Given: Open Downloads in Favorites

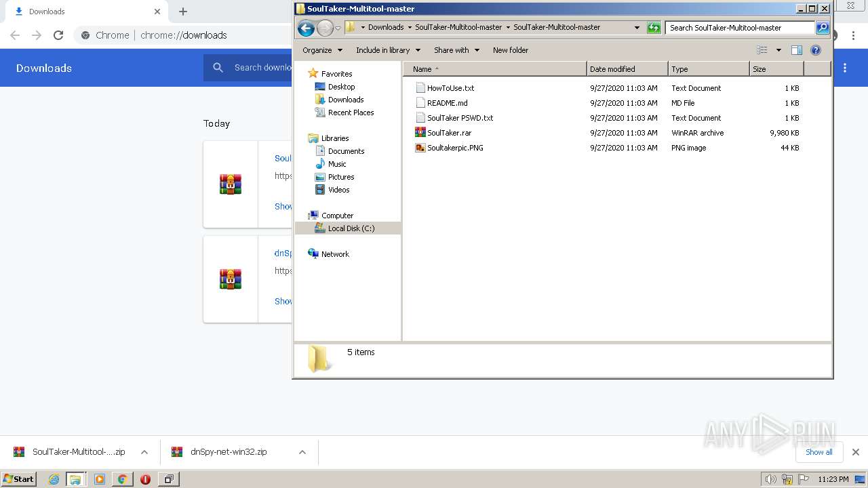Looking at the screenshot, I should tap(346, 100).
